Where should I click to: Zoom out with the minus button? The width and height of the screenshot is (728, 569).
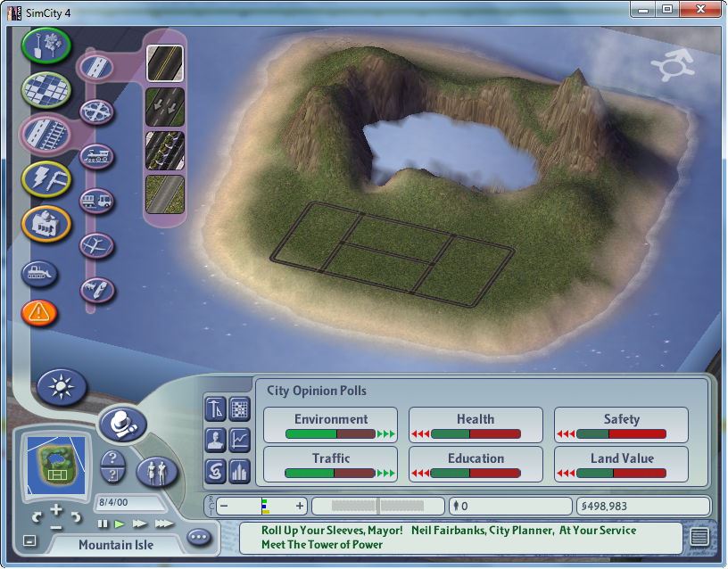[56, 528]
